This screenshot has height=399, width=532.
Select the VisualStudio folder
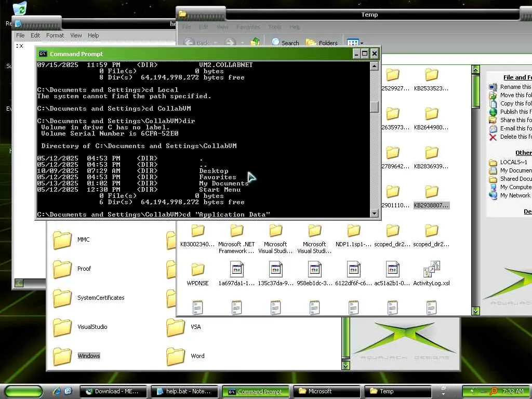tap(80, 327)
